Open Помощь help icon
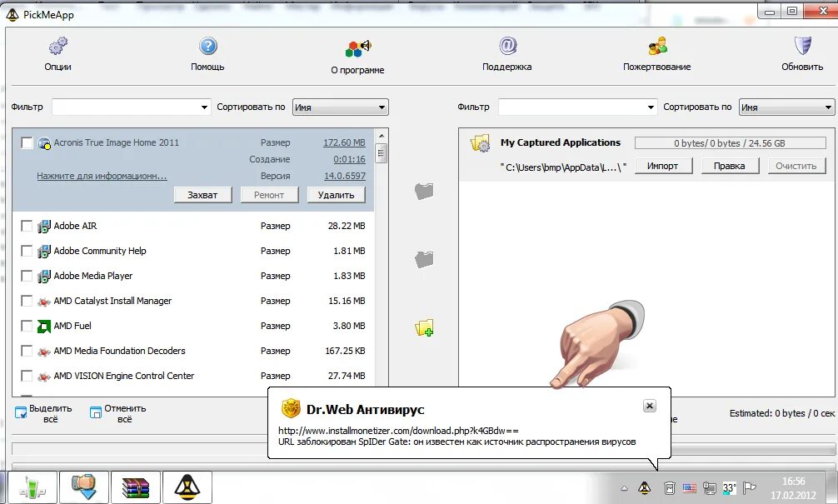The image size is (838, 504). [208, 46]
